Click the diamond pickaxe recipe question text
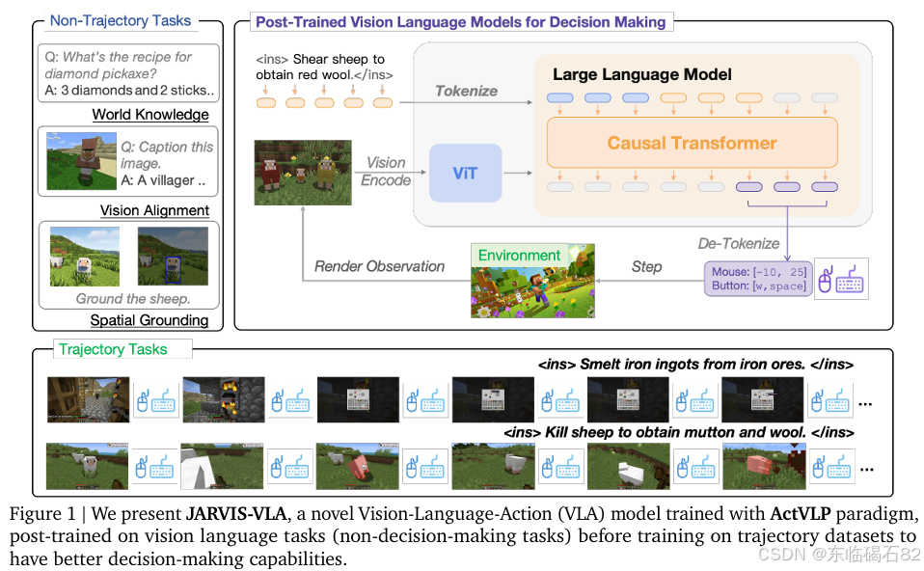924x571 pixels. click(118, 66)
